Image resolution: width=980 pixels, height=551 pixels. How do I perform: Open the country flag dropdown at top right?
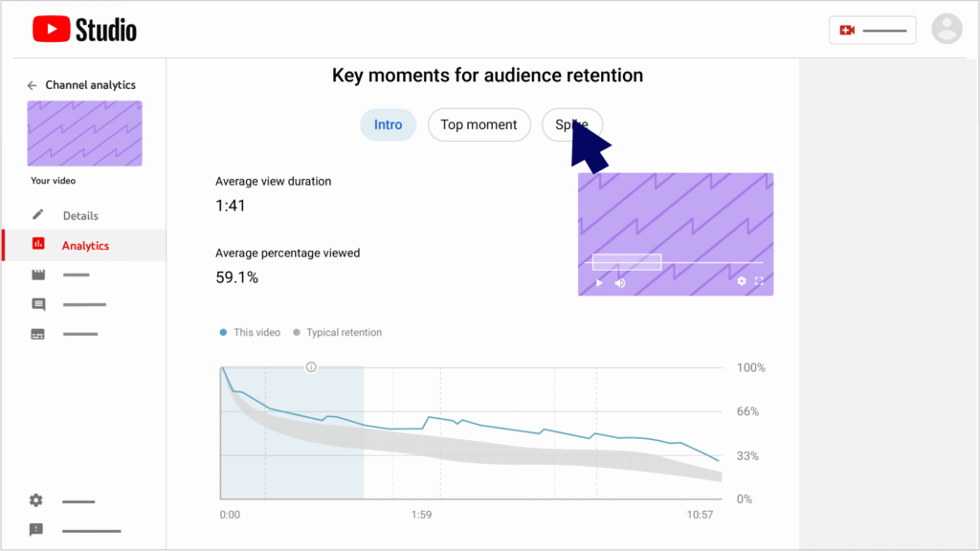click(x=872, y=30)
